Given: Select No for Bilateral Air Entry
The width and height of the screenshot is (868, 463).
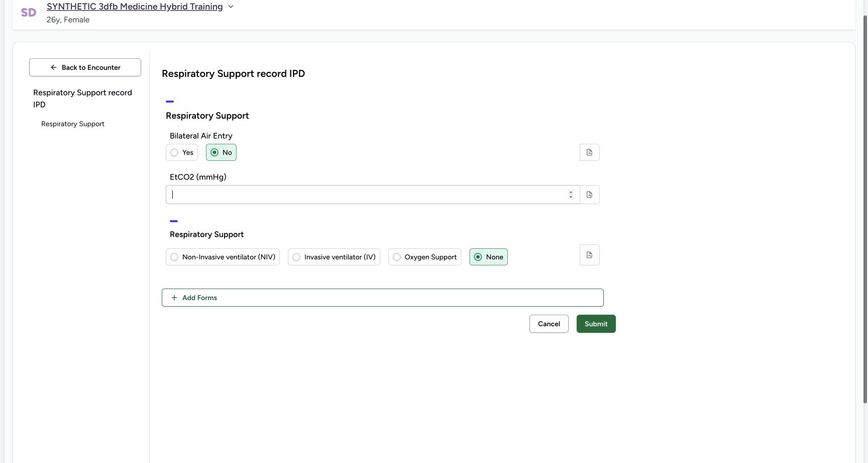Looking at the screenshot, I should (221, 152).
